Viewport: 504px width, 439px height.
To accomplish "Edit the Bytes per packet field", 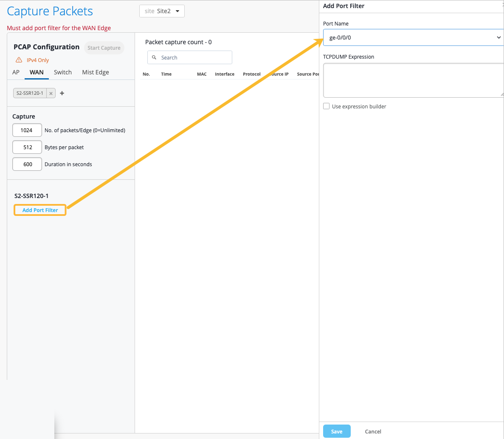I will coord(27,147).
